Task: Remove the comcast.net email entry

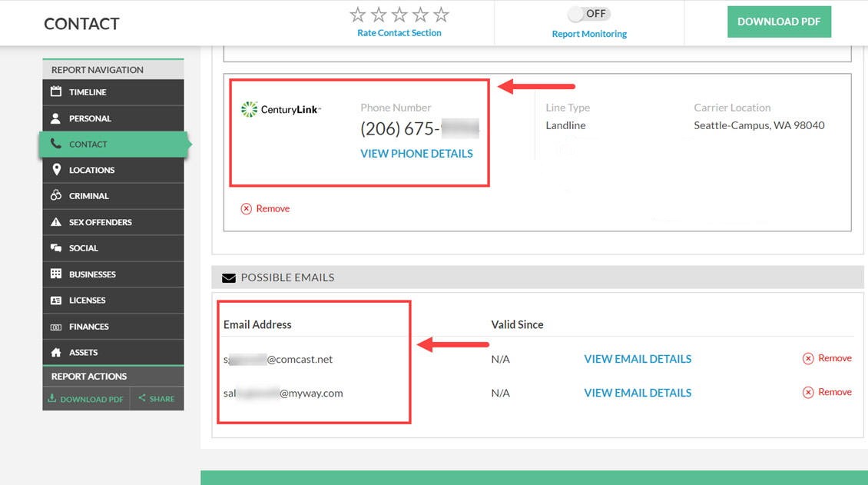Action: 827,358
